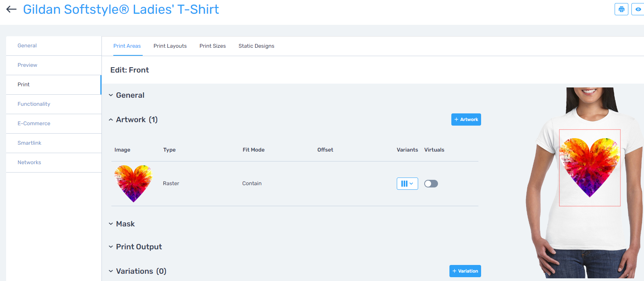Click the Fit Mode column header
644x281 pixels.
click(x=254, y=150)
